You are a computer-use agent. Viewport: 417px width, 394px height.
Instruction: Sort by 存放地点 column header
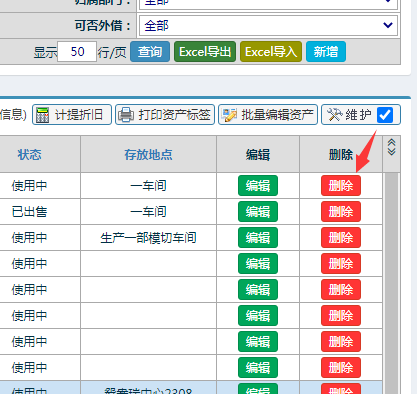coord(148,154)
